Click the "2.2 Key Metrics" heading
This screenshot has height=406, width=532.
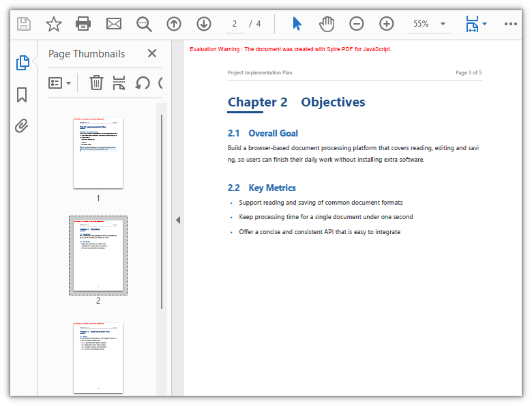pyautogui.click(x=262, y=188)
